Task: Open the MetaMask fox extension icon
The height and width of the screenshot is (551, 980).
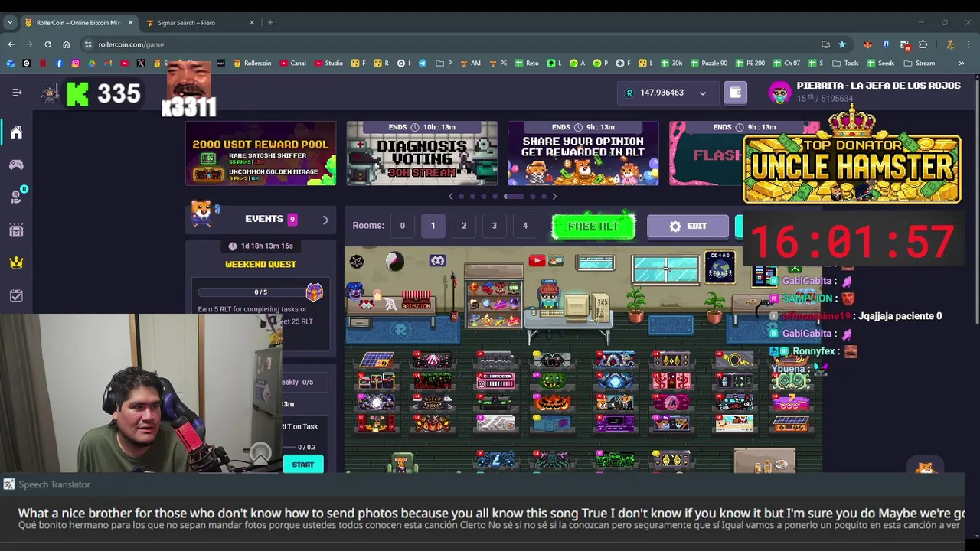Action: click(867, 44)
